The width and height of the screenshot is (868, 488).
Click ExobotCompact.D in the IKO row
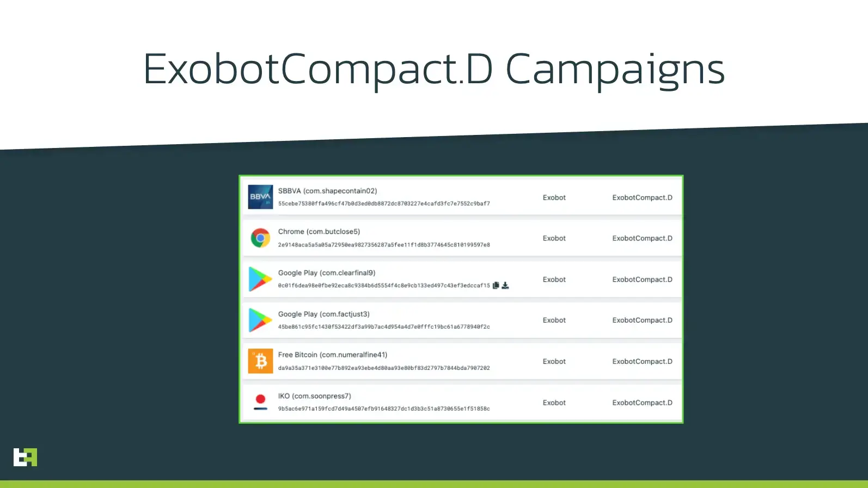642,403
